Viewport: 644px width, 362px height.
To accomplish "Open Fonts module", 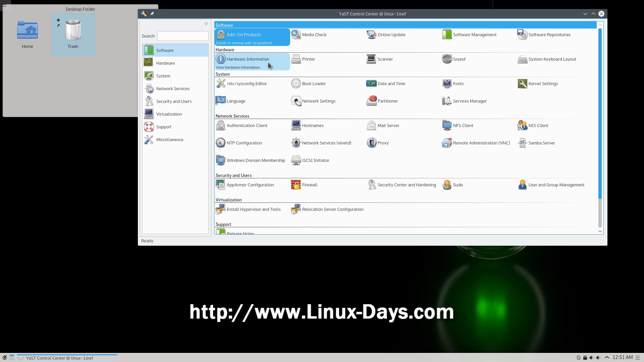I will [453, 83].
